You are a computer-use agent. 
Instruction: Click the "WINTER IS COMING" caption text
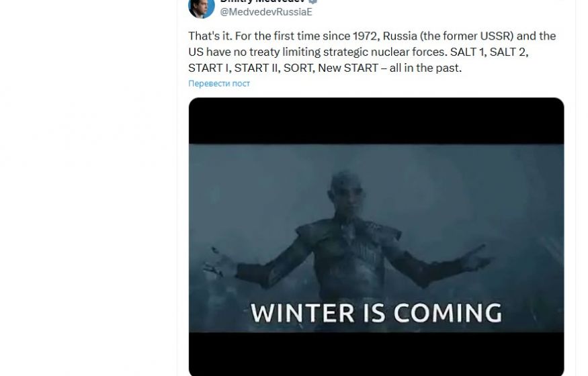[376, 313]
